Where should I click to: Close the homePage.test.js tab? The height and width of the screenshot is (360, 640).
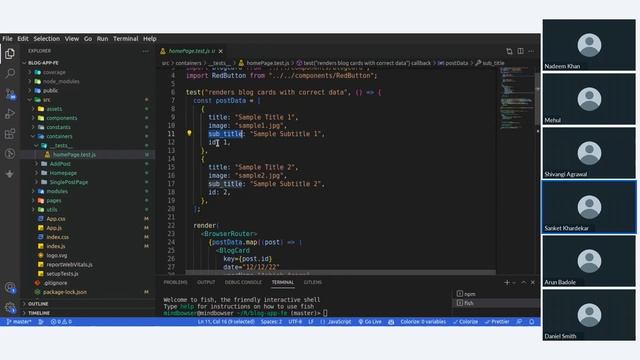pyautogui.click(x=221, y=51)
